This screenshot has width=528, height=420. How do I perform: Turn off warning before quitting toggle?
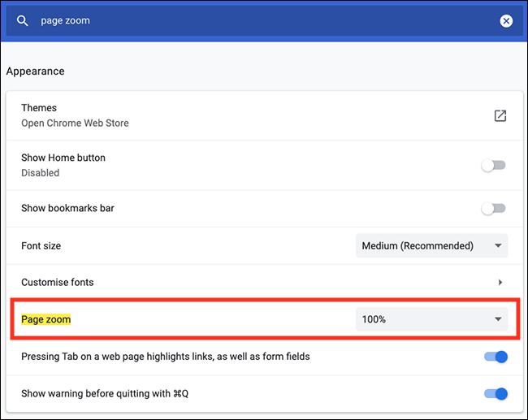coord(496,394)
